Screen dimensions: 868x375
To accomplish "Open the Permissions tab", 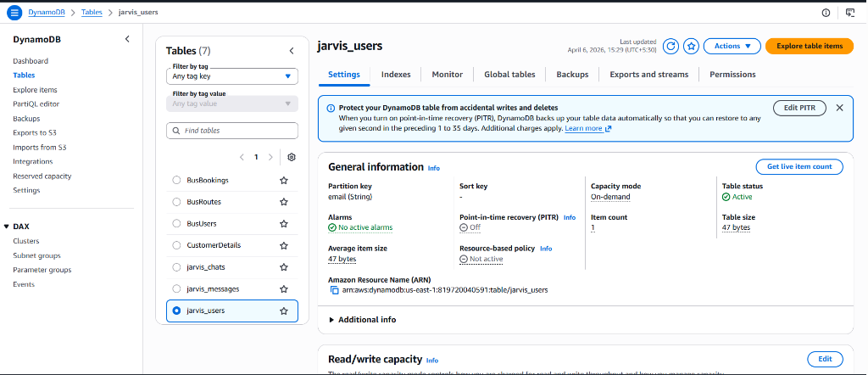I will click(x=732, y=74).
